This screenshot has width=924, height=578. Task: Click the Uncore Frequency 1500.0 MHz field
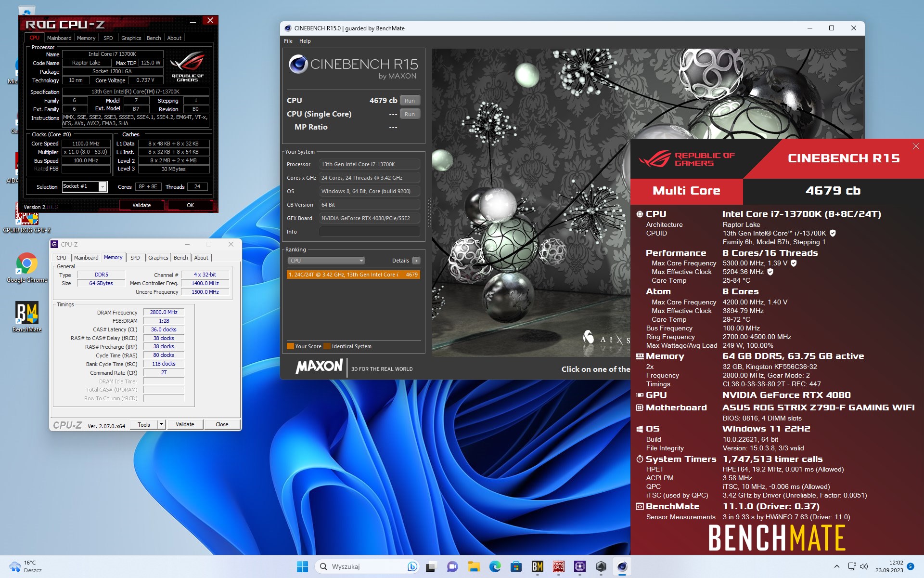coord(205,292)
